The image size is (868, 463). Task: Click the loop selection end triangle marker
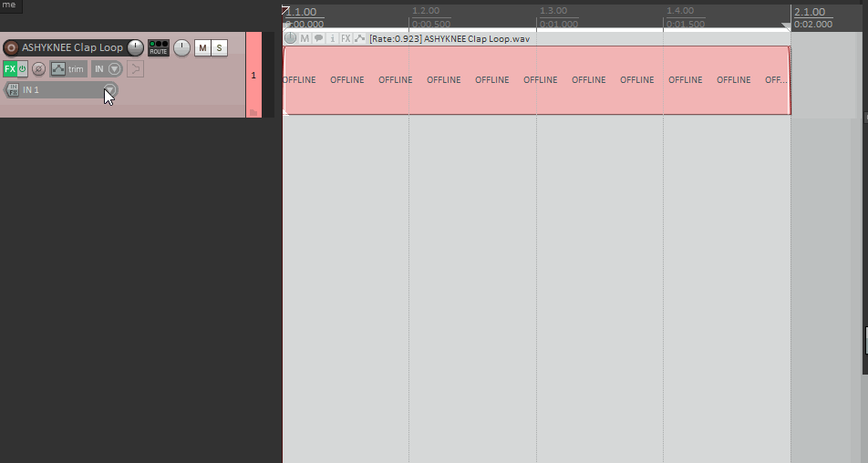(x=786, y=26)
